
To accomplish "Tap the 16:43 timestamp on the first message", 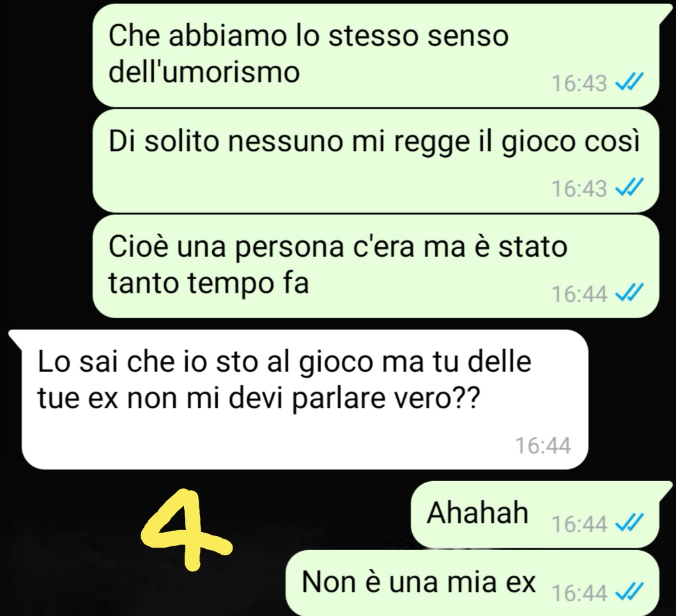I will coord(579,83).
